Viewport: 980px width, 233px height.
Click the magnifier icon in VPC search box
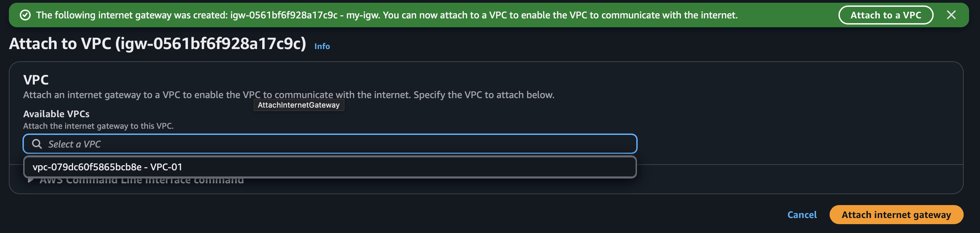coord(37,144)
